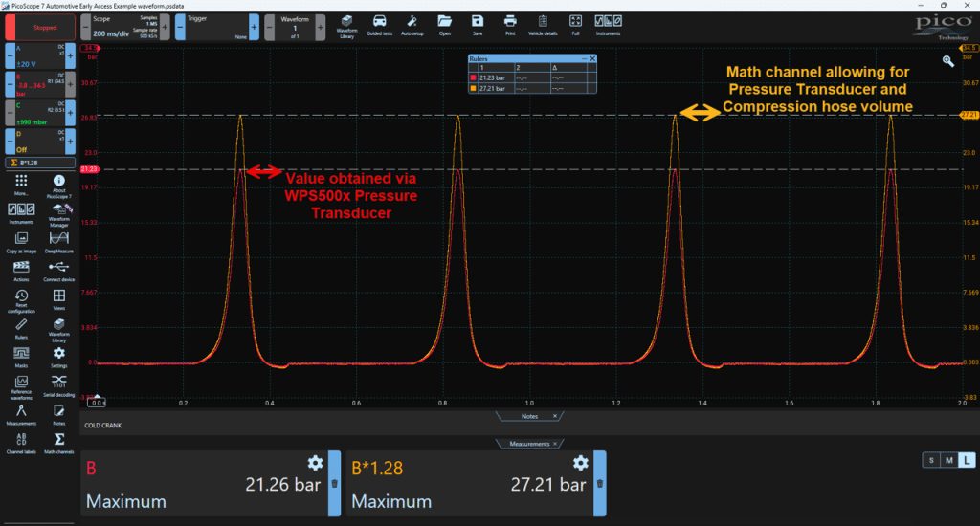Open Waveform Library from top toolbar

(346, 27)
